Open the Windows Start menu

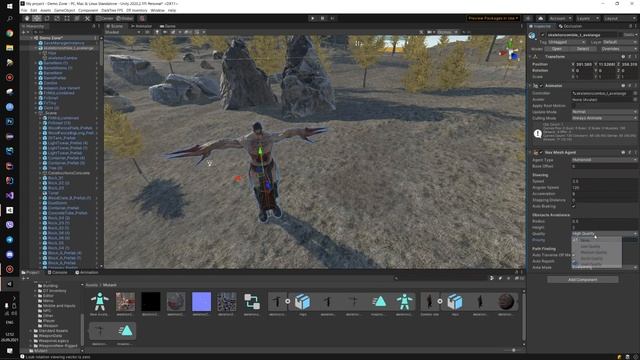pos(9,6)
